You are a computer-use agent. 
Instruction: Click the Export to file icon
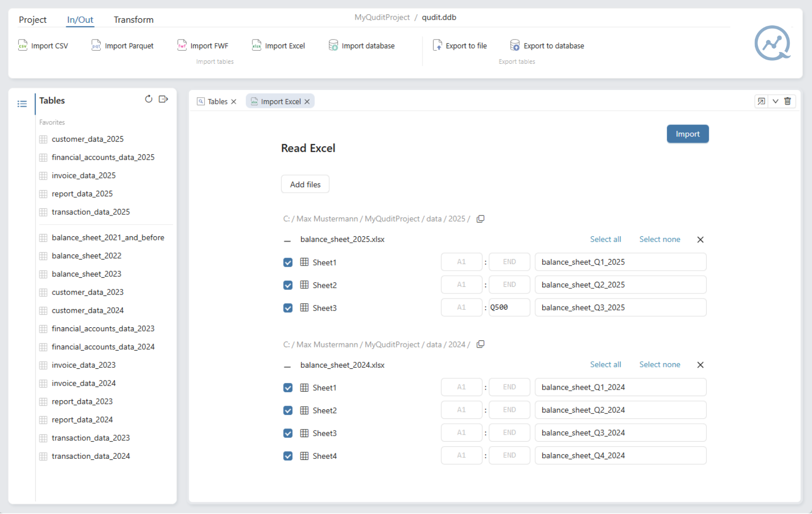[438, 46]
